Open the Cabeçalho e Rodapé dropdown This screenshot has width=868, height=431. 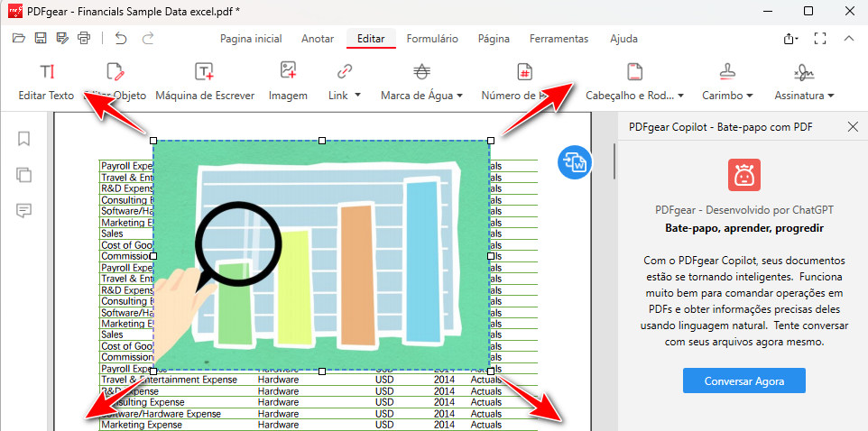(x=634, y=81)
